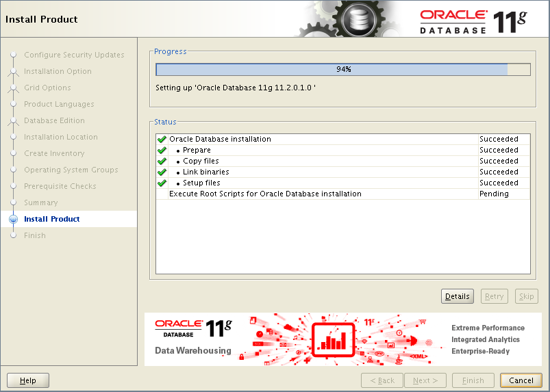Select Create Inventory step

click(x=54, y=153)
